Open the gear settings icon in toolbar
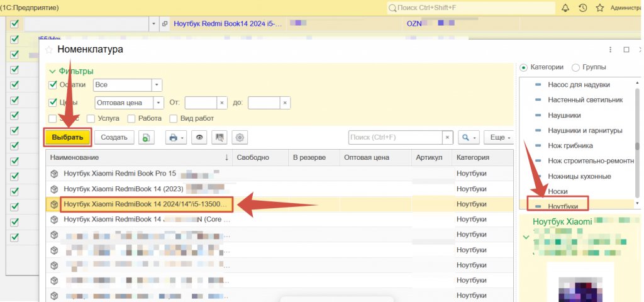644x302 pixels. pos(240,137)
